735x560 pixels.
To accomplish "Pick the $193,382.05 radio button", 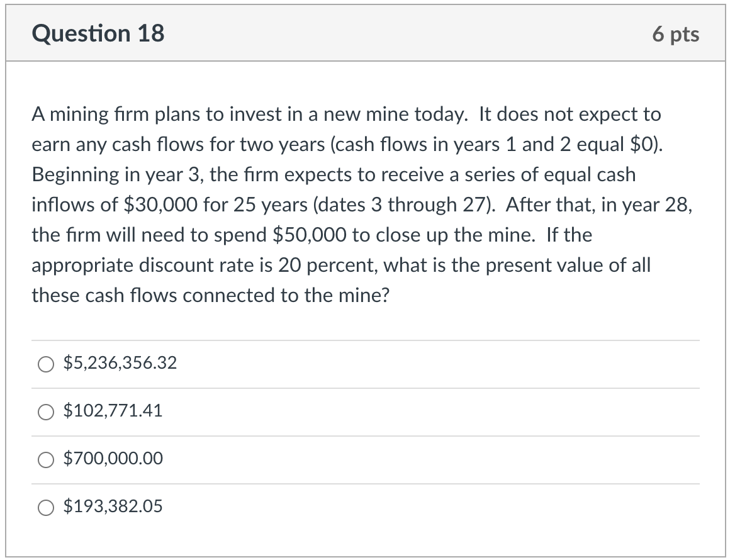I will point(46,507).
